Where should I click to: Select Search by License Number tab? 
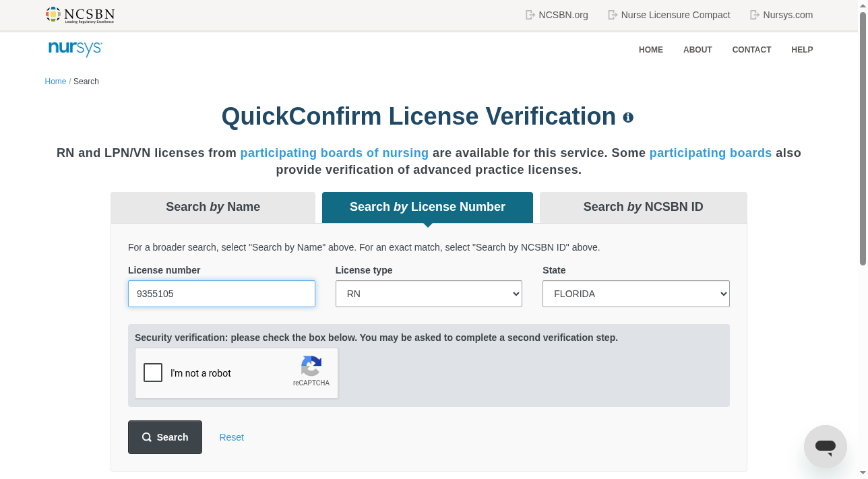point(427,207)
